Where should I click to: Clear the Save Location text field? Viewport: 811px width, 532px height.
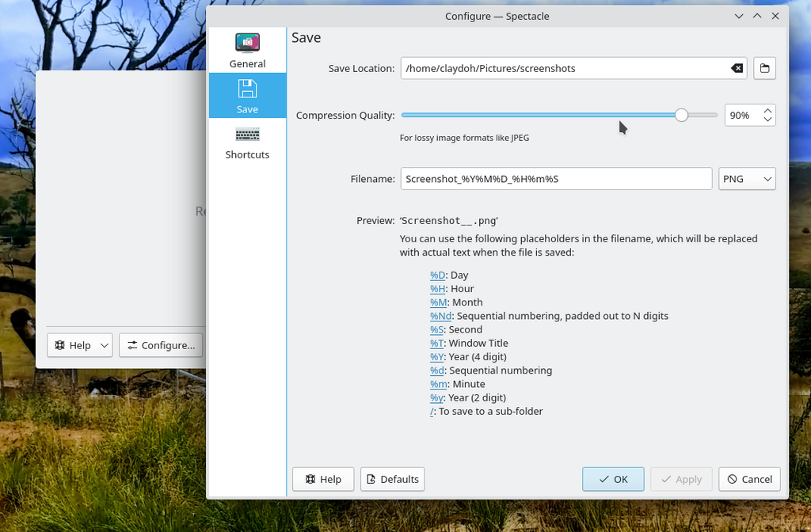pos(737,69)
